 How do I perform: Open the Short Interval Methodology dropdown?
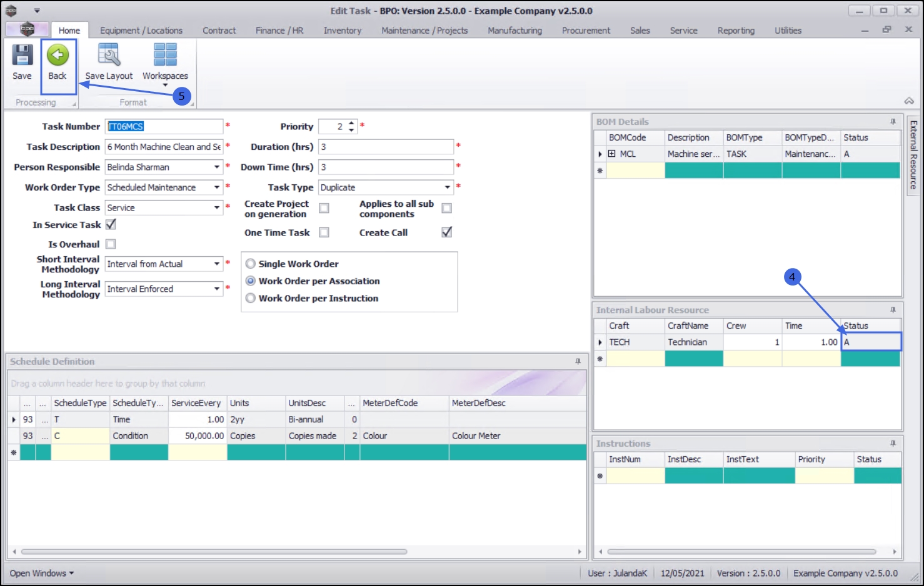point(217,264)
